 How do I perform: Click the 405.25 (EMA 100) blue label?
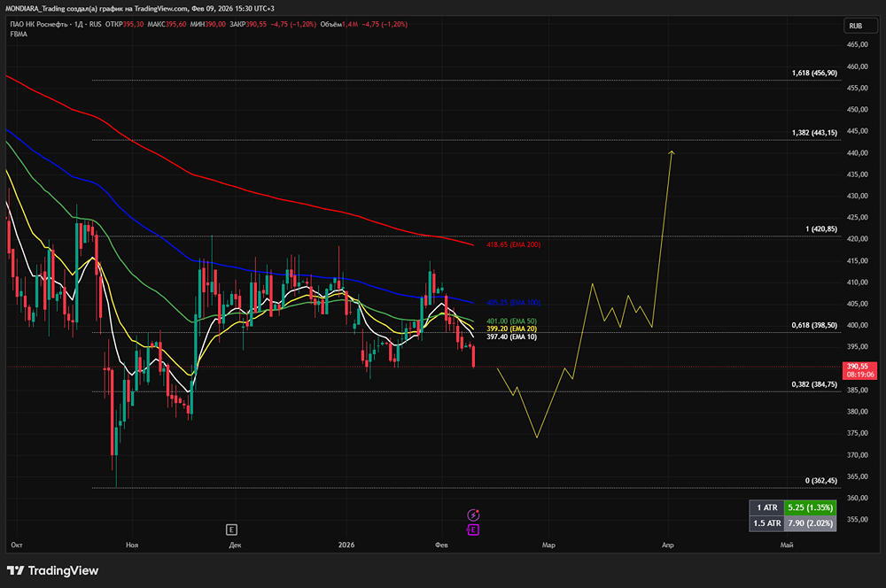tap(513, 303)
